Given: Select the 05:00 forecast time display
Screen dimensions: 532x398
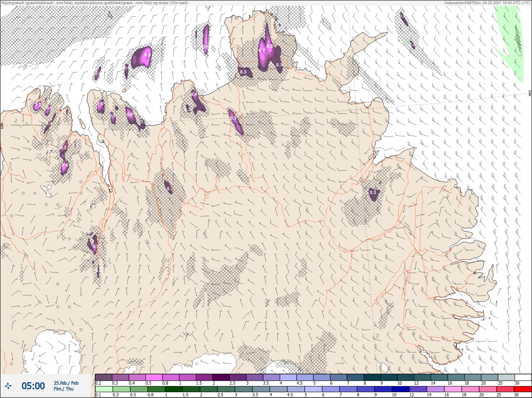Looking at the screenshot, I should [33, 386].
